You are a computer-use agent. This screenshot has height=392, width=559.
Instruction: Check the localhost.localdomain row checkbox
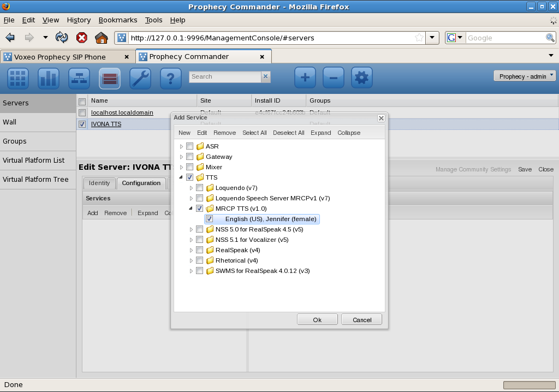pos(82,112)
